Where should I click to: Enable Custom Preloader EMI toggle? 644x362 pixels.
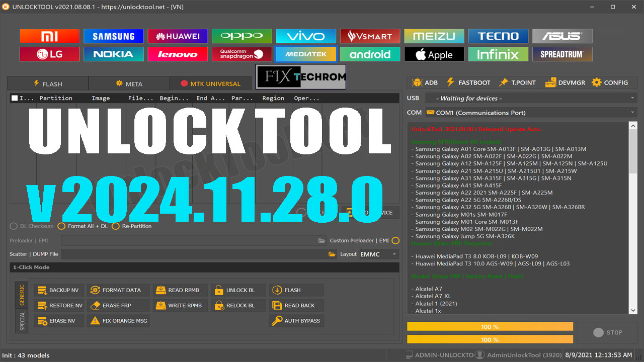click(x=395, y=240)
